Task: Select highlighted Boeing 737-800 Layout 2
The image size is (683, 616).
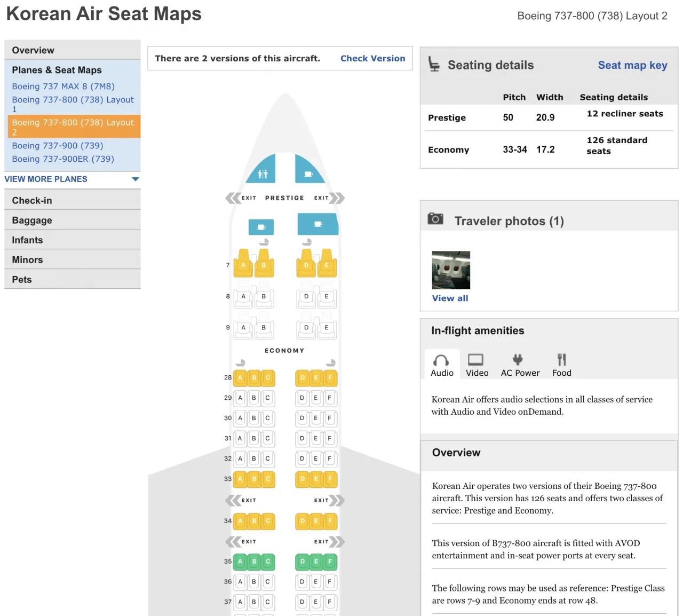Action: pos(74,127)
